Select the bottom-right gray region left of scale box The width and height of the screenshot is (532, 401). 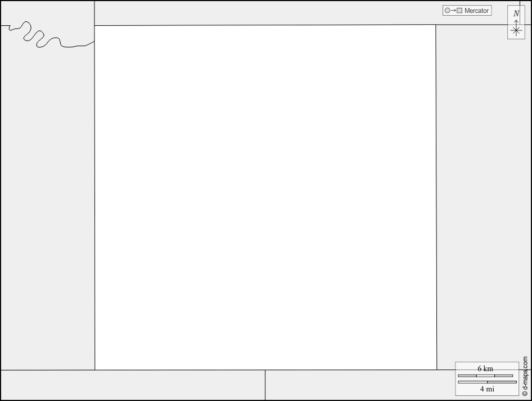[x=360, y=385]
